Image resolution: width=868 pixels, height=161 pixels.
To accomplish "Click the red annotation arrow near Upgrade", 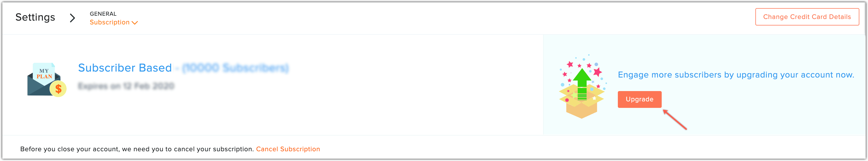I will [675, 120].
